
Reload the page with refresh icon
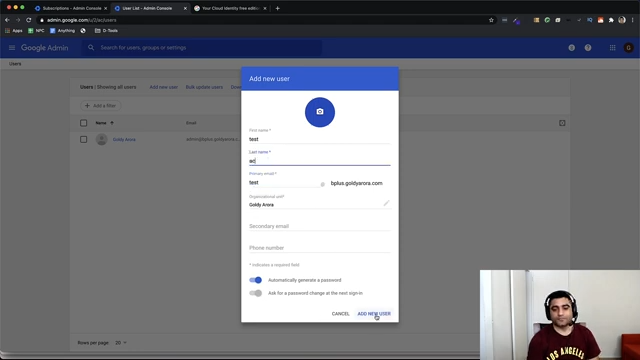29,20
